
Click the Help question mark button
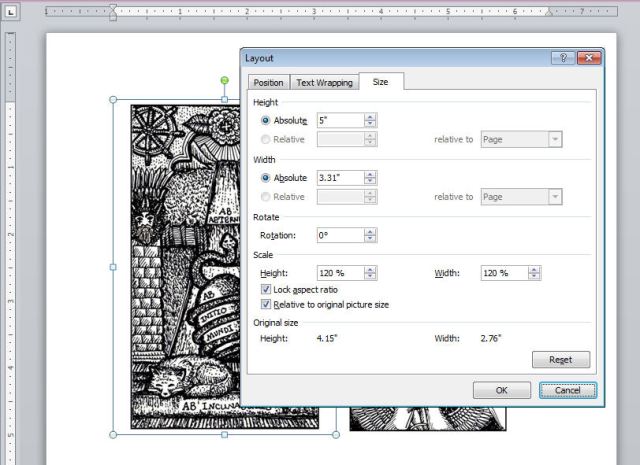(x=566, y=58)
